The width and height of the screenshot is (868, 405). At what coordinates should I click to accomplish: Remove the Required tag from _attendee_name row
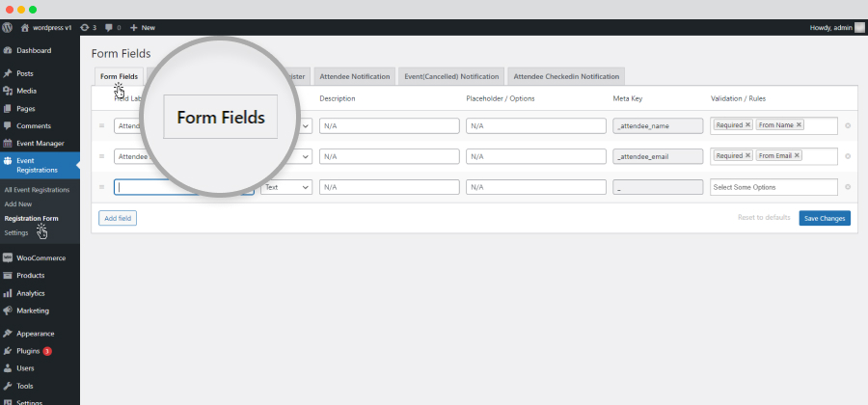coord(747,125)
